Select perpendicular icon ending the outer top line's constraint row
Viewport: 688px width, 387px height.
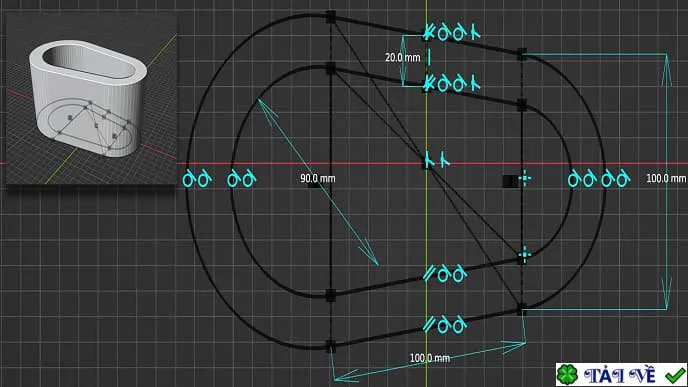tap(475, 32)
